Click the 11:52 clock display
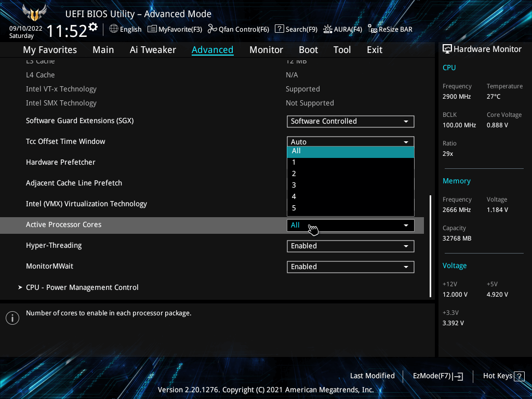532x399 pixels. (x=67, y=31)
